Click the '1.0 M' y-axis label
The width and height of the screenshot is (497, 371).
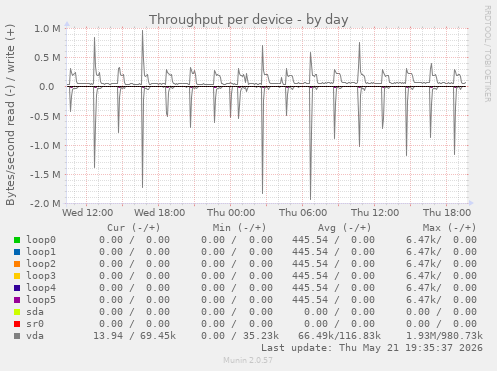(x=47, y=29)
